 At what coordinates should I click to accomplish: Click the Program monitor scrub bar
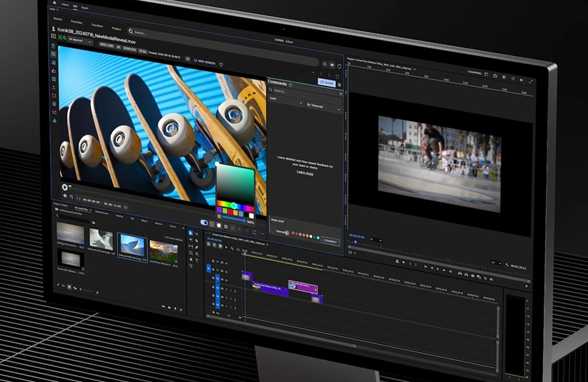tap(439, 264)
